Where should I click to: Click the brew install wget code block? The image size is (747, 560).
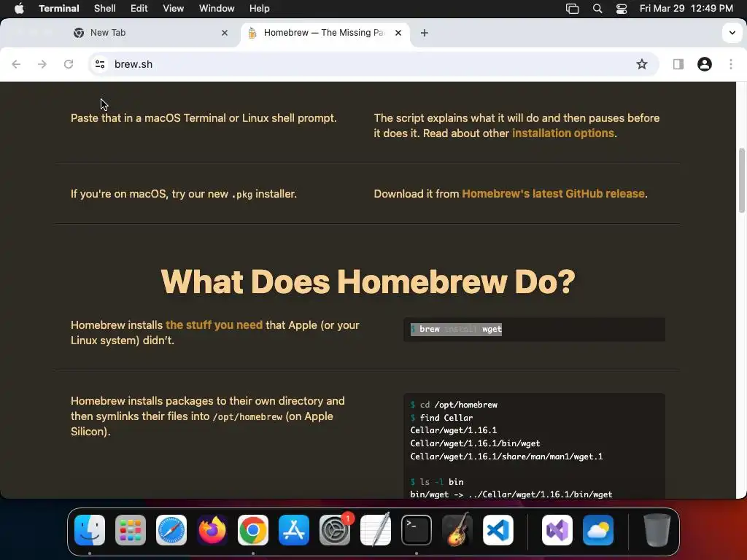(x=534, y=330)
